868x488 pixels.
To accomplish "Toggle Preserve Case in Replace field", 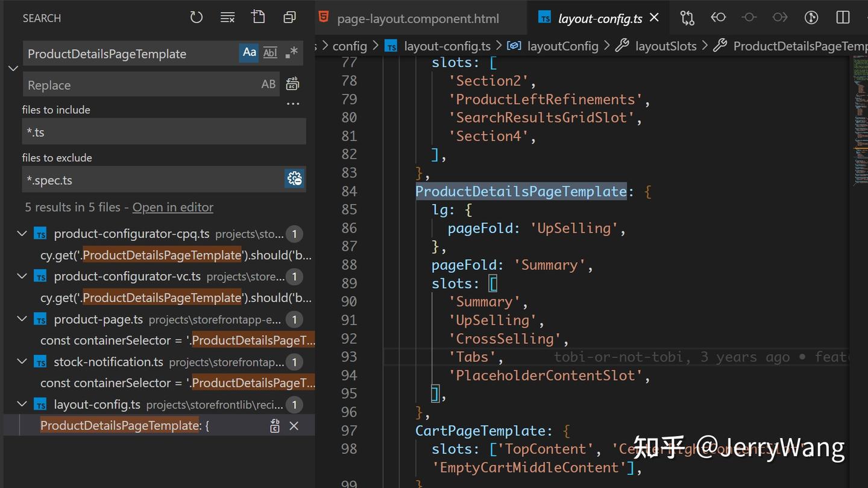I will [x=268, y=84].
